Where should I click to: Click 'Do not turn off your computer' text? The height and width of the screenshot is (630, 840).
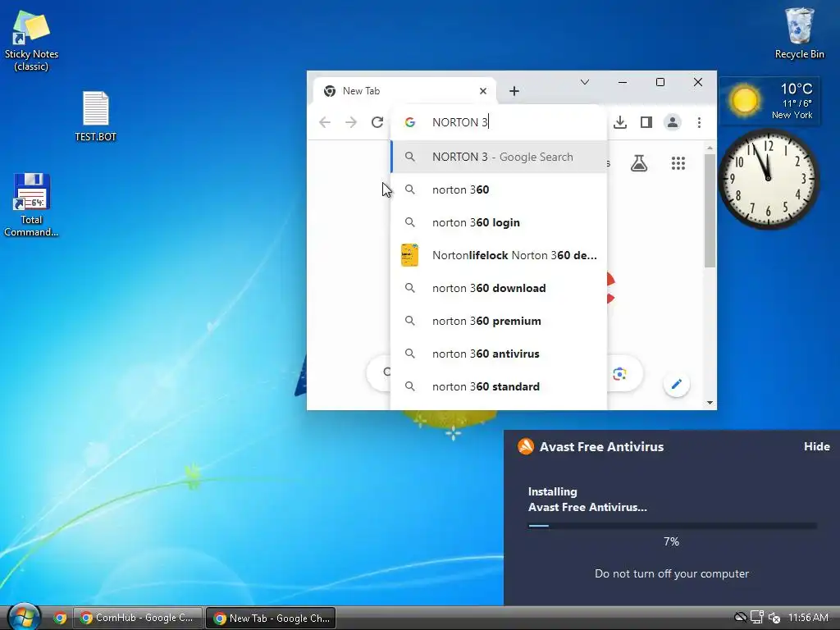point(672,573)
